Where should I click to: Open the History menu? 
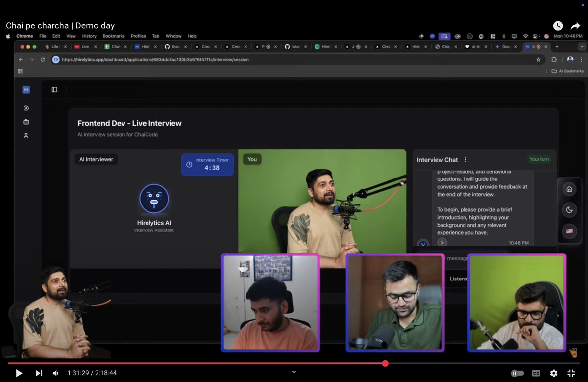[x=89, y=36]
